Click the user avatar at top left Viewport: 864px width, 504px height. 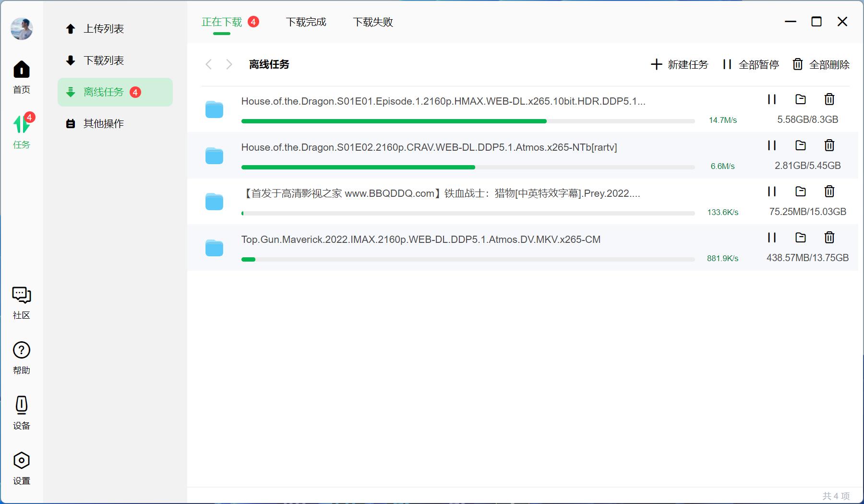click(21, 29)
